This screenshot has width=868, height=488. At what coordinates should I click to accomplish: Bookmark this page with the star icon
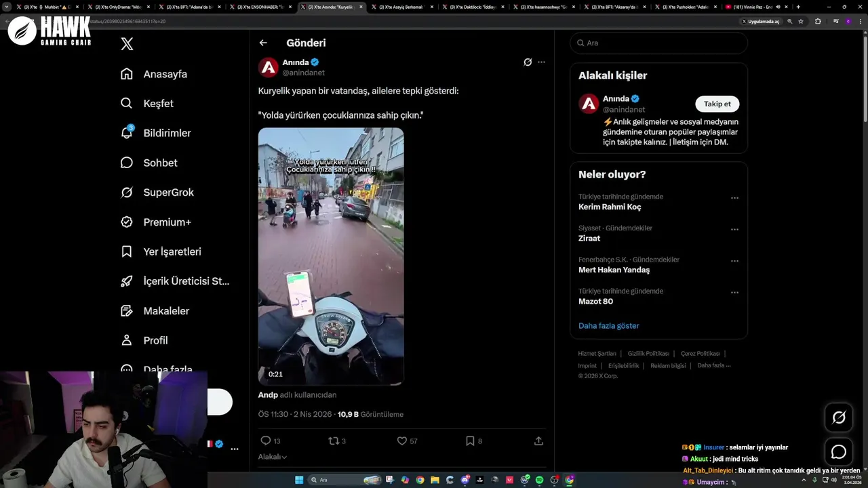[x=801, y=21]
